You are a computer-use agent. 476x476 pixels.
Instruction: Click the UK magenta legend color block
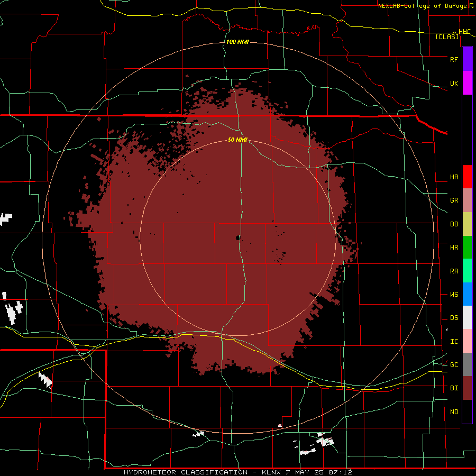(x=467, y=83)
